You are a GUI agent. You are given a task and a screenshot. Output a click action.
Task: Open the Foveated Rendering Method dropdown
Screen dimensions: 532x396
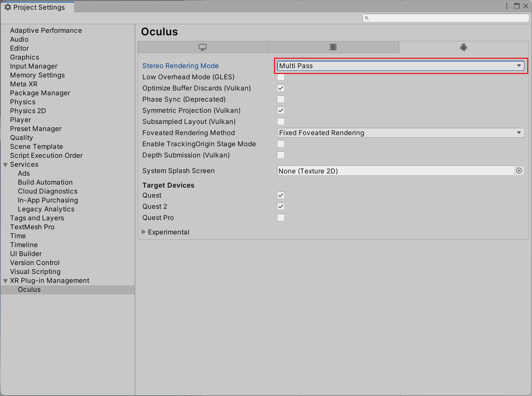click(401, 133)
